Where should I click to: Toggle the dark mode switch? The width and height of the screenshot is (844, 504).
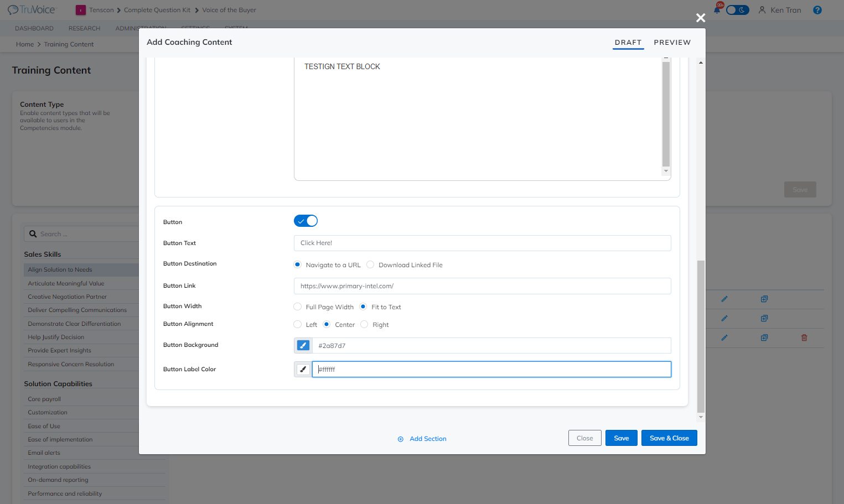tap(738, 10)
